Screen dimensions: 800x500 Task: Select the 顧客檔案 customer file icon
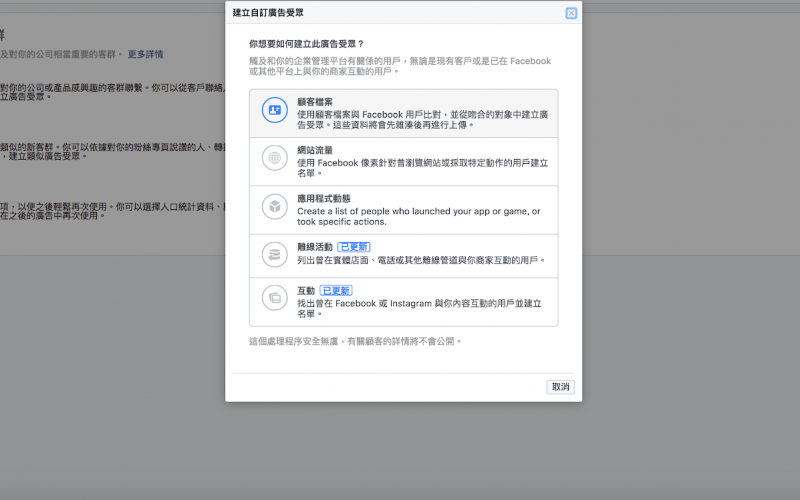(274, 110)
